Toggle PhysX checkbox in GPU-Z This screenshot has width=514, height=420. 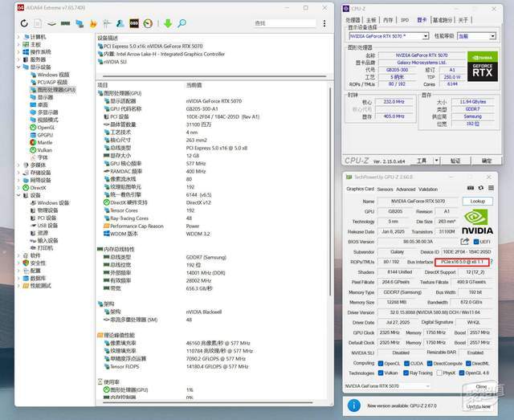tap(439, 373)
